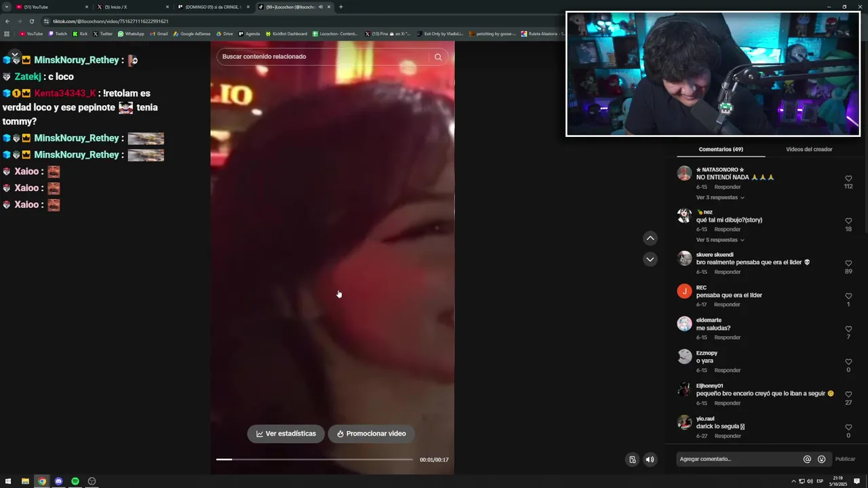
Task: Open the Windows notification center icon
Action: 856,481
